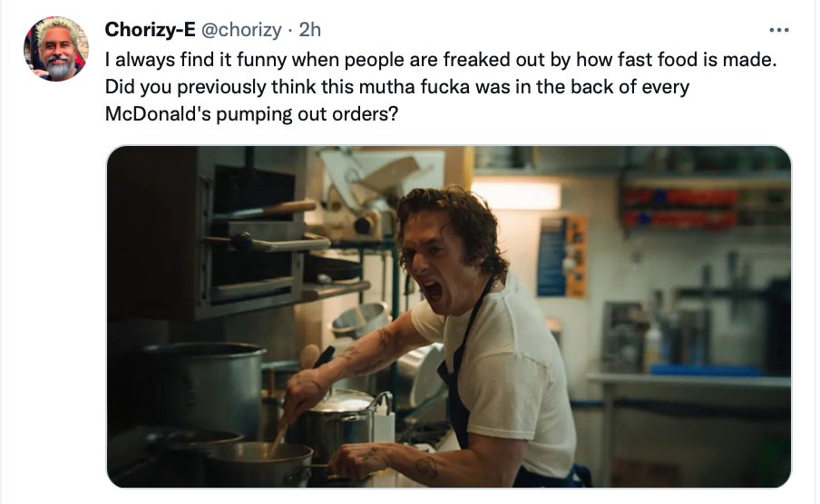Open the tweet via the 2h timestamp

310,30
